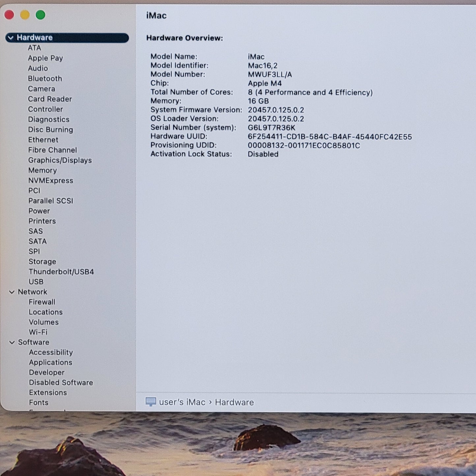This screenshot has height=476, width=476.
Task: Click the Hardware Overview heading
Action: pos(184,38)
